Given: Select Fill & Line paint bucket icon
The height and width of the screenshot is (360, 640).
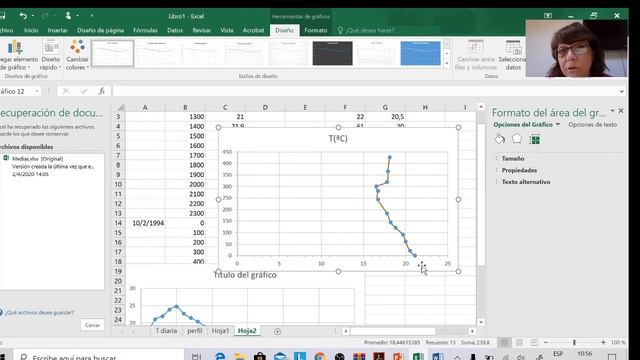Looking at the screenshot, I should click(x=500, y=139).
